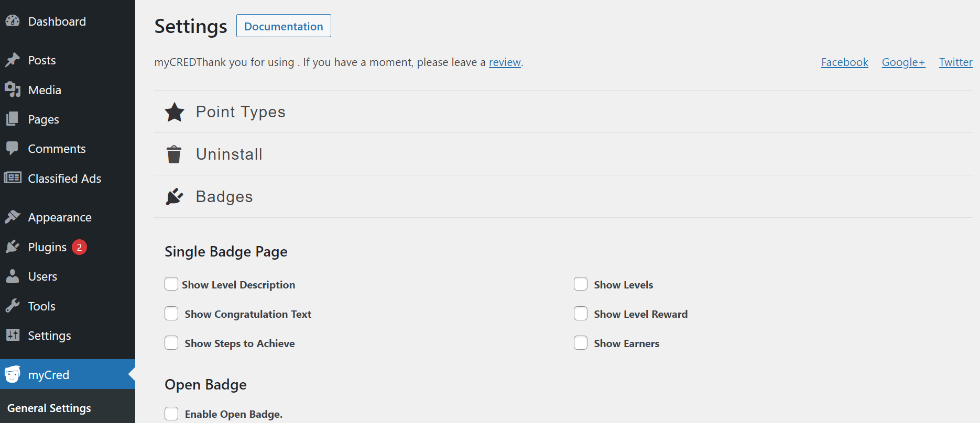Viewport: 980px width, 423px height.
Task: Click the Tools wrench icon
Action: click(x=13, y=306)
